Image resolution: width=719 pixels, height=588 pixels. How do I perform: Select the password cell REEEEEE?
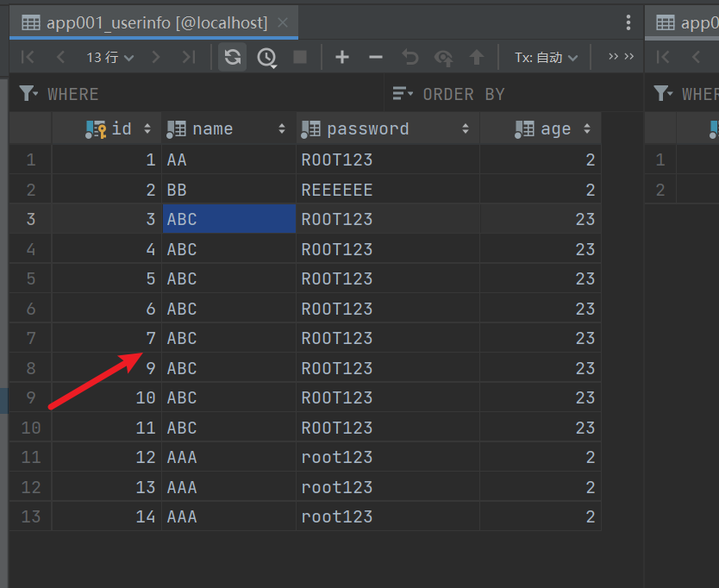tap(388, 190)
